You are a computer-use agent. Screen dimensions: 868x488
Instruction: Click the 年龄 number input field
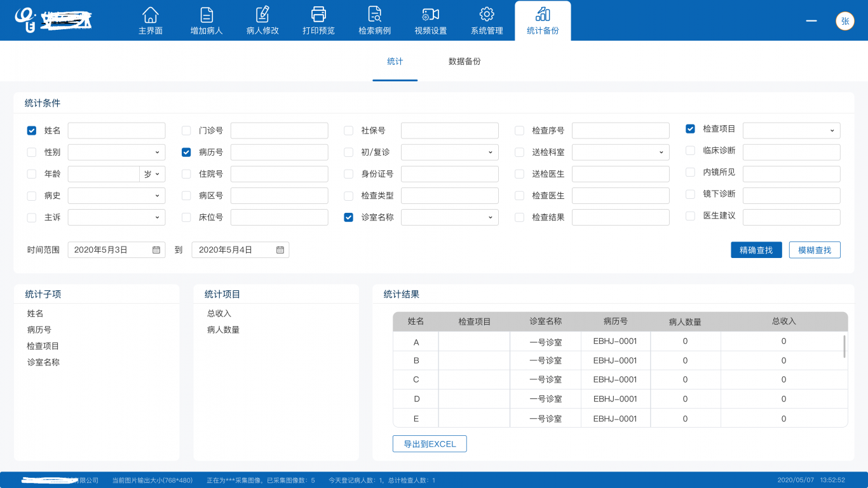104,173
